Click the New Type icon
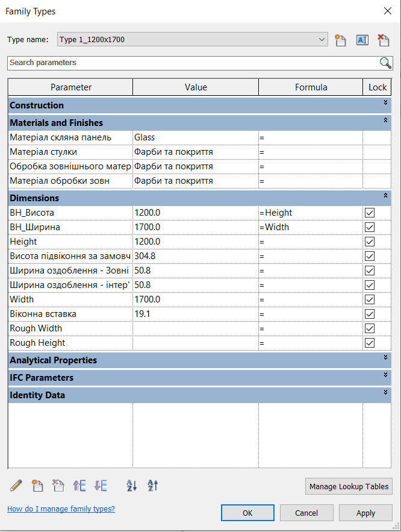401x532 pixels. point(341,40)
